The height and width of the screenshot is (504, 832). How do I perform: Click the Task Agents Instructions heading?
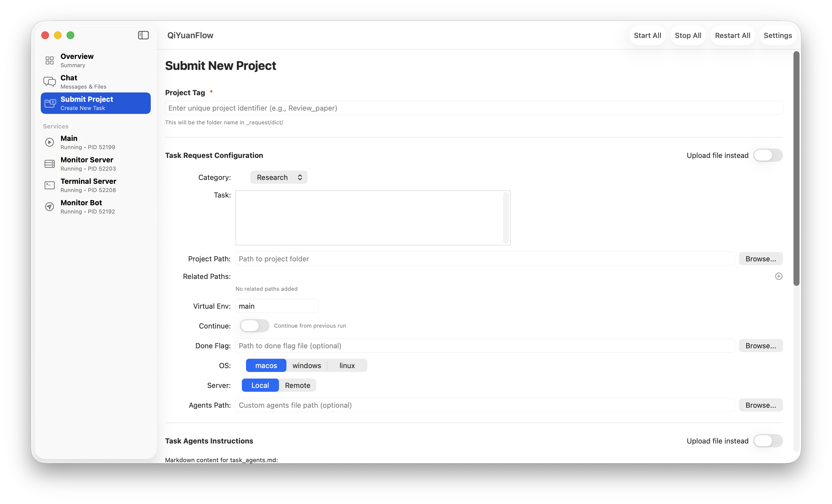[x=209, y=441]
